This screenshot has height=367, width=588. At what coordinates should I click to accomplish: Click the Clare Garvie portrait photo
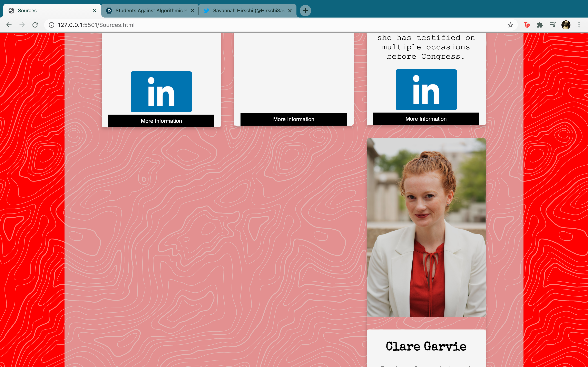(426, 227)
